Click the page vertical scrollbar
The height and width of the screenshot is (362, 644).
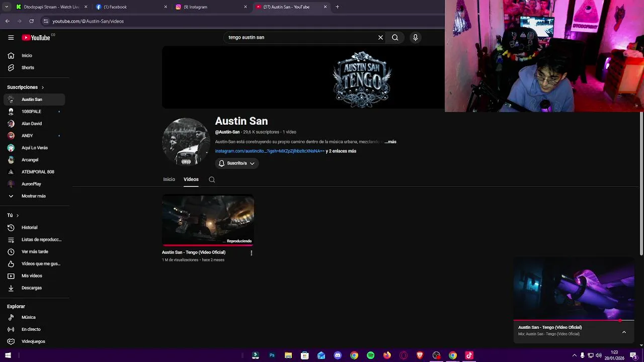pyautogui.click(x=641, y=184)
